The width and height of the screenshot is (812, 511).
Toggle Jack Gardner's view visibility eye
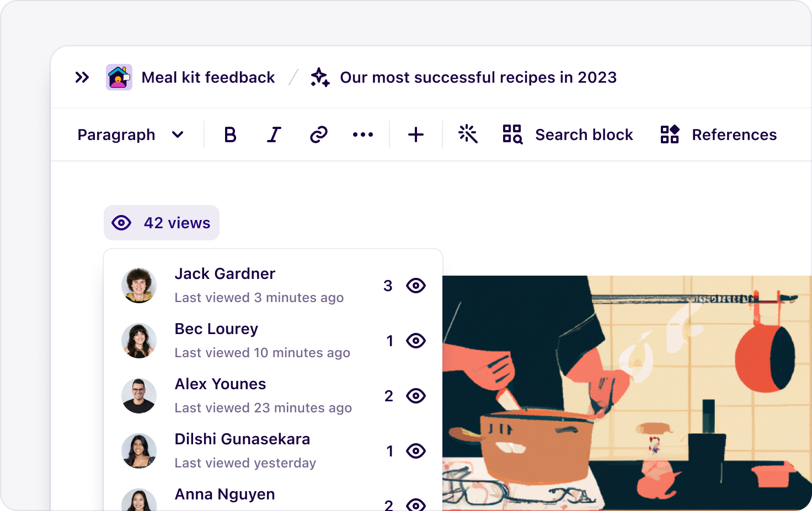coord(416,286)
